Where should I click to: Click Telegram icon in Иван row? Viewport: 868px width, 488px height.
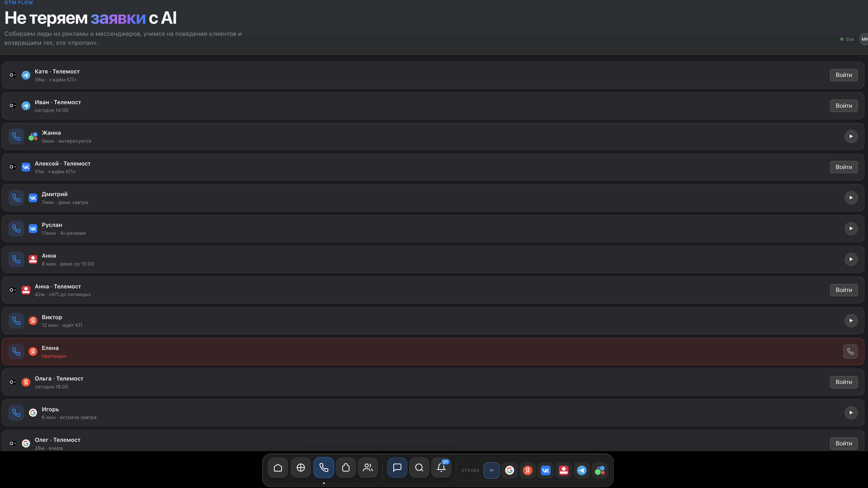(x=26, y=106)
